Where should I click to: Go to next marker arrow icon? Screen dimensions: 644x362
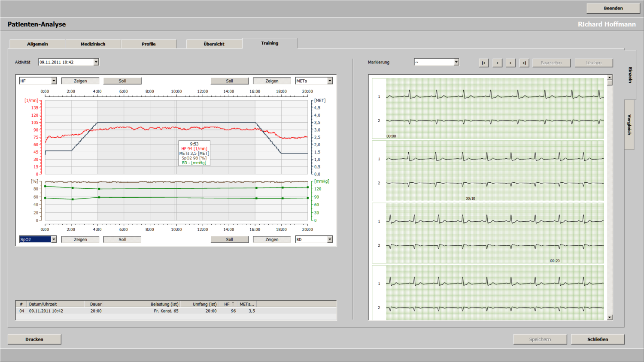(x=510, y=63)
